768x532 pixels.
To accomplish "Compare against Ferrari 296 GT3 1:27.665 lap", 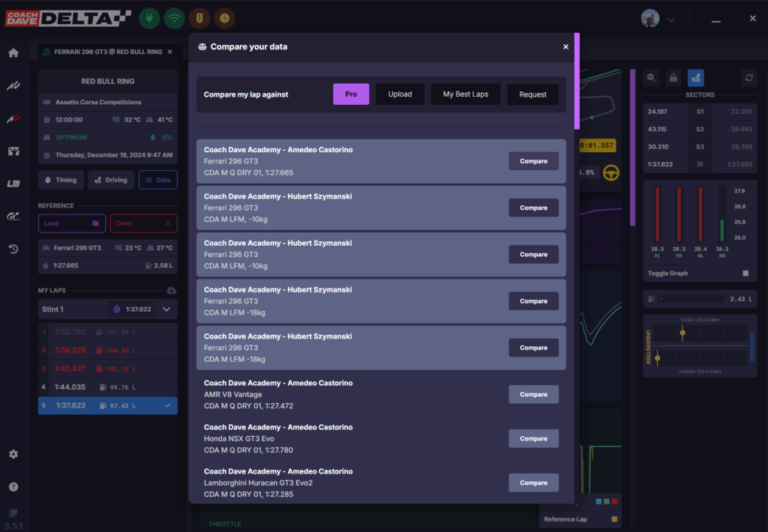I will coord(533,161).
